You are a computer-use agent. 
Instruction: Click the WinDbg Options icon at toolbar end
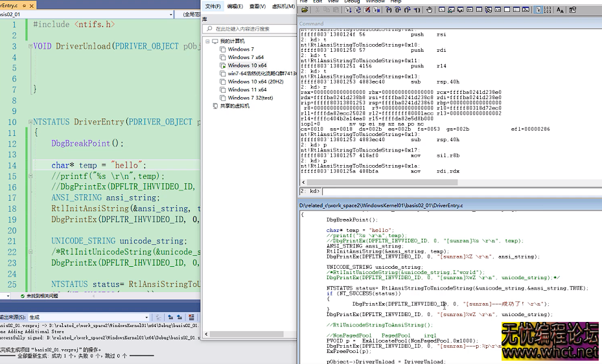coord(573,10)
